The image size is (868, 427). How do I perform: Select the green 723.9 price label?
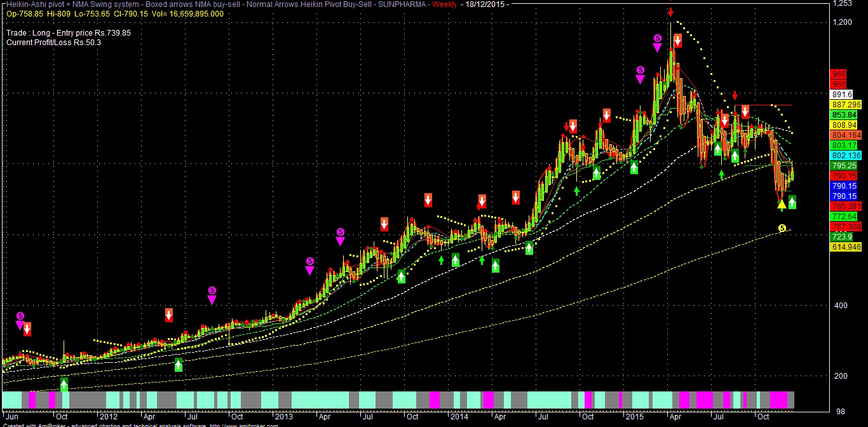click(841, 237)
